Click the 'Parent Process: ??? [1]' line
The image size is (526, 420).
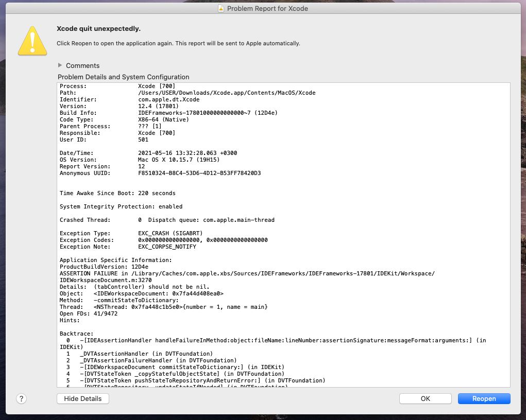pyautogui.click(x=111, y=127)
